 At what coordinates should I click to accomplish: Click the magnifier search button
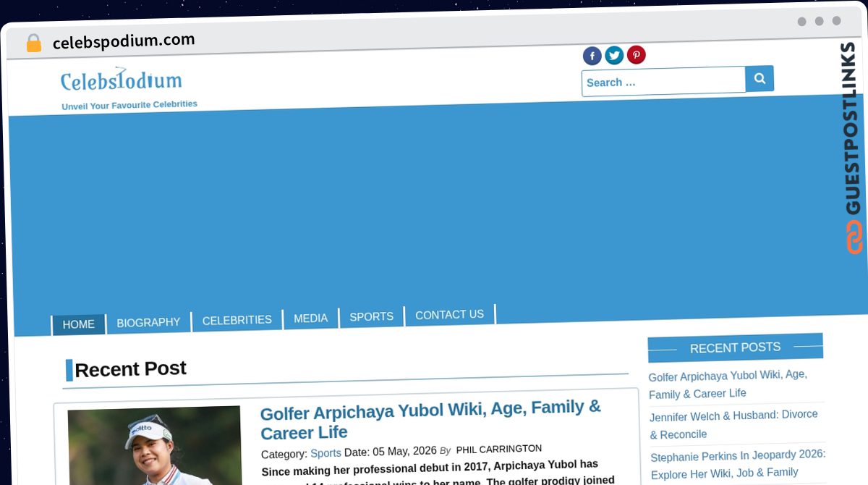pos(759,79)
